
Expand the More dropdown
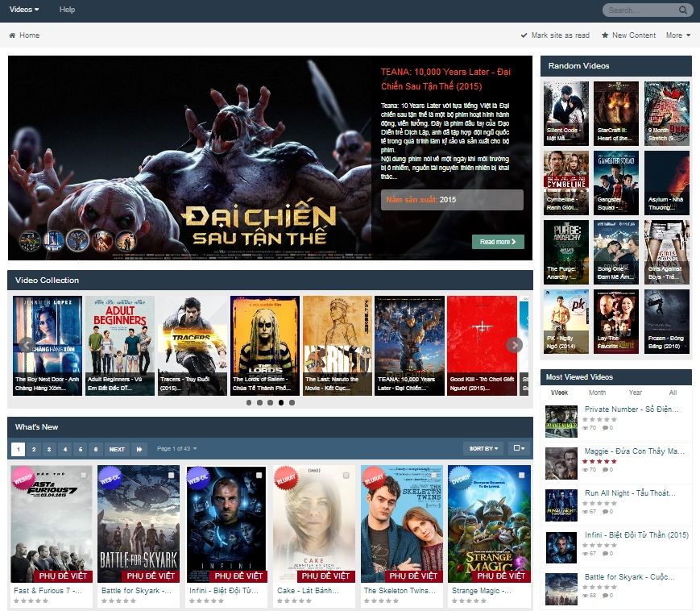point(677,35)
